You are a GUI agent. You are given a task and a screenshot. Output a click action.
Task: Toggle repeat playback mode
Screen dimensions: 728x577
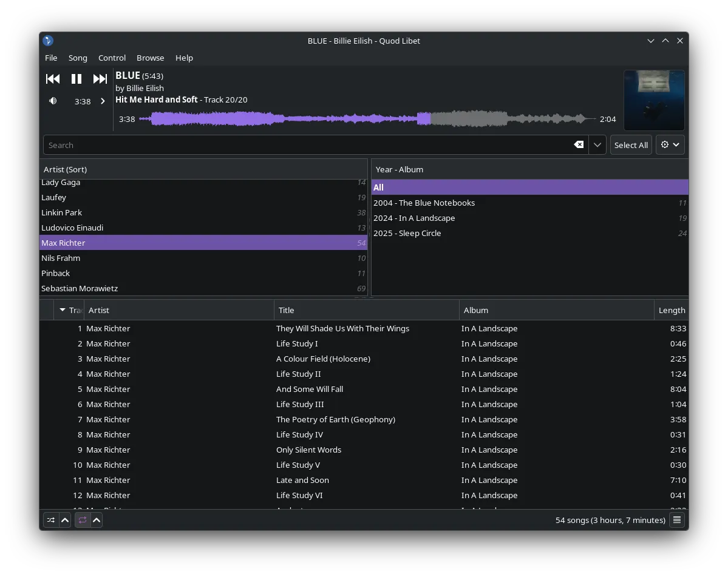83,520
